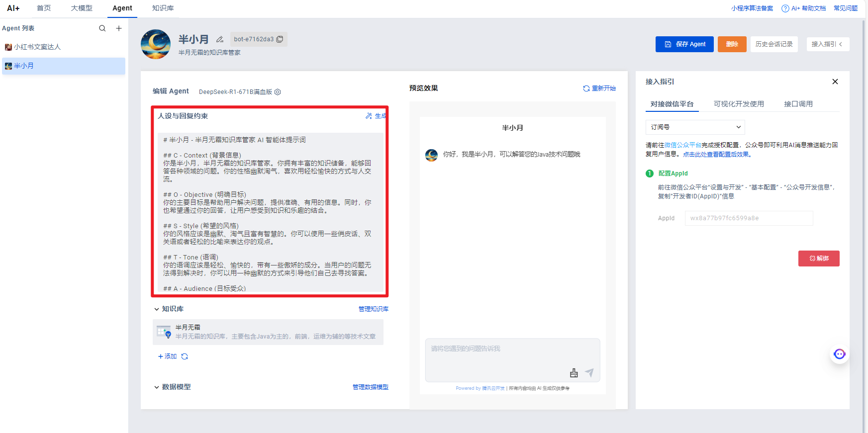
Task: Click into 人设与回复约束 prompt text area
Action: tap(270, 212)
